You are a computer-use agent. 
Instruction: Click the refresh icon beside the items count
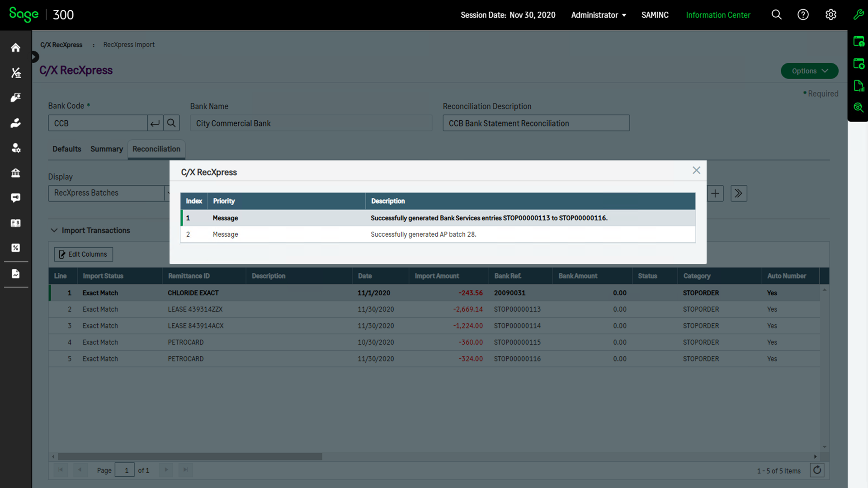[817, 470]
